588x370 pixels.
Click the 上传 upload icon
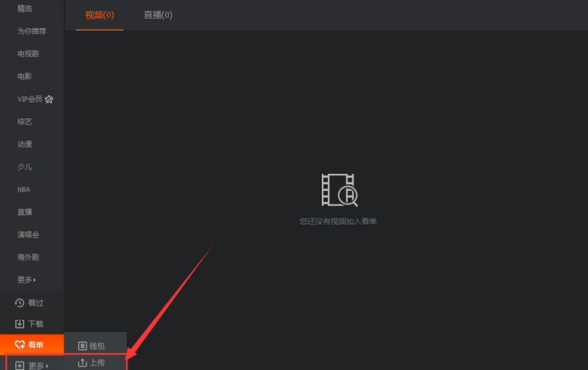pos(82,362)
